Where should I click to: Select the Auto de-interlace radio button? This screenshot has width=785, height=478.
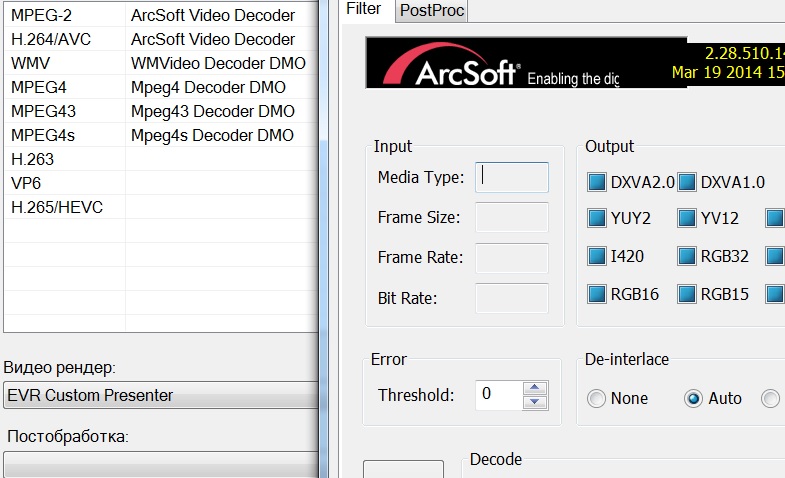coord(693,399)
